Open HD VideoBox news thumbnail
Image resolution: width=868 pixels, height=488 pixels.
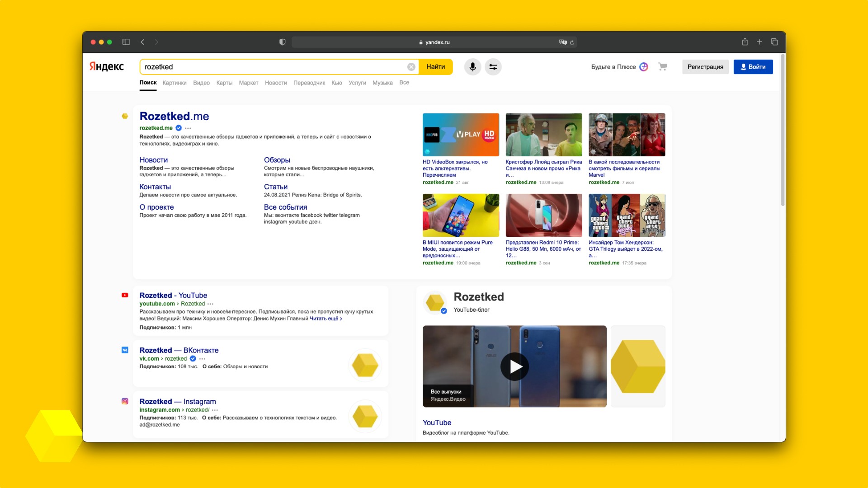[x=461, y=135]
